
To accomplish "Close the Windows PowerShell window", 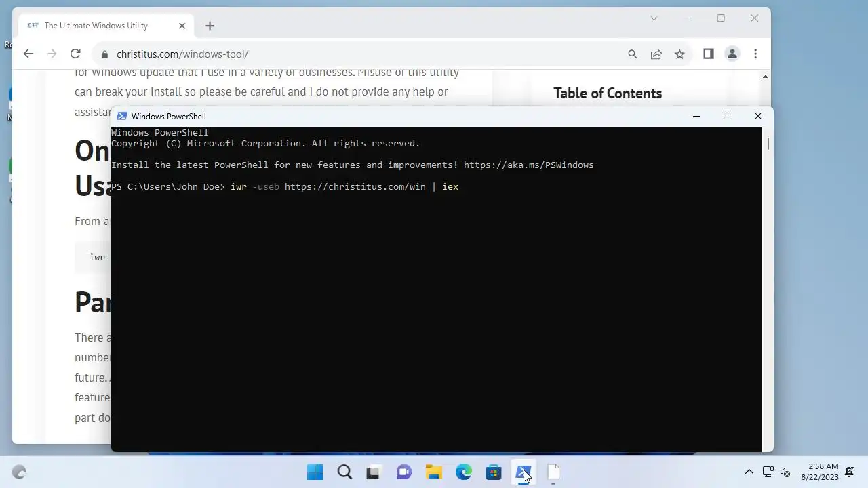I will click(x=758, y=116).
